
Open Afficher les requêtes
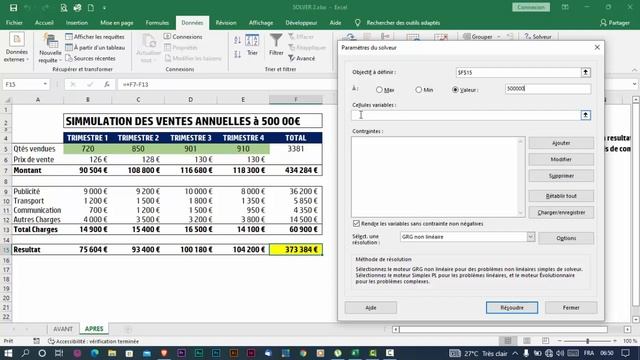(95, 37)
